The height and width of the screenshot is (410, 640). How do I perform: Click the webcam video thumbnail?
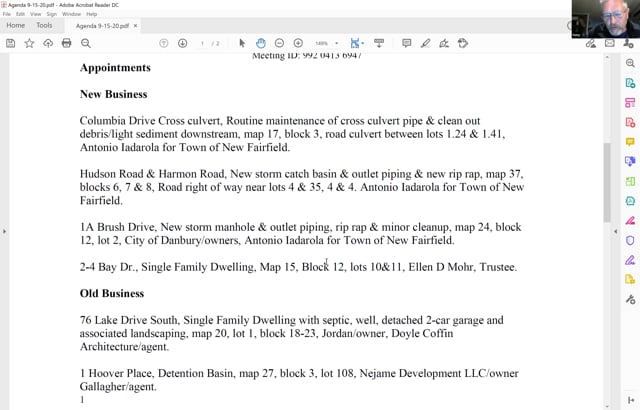tap(606, 19)
